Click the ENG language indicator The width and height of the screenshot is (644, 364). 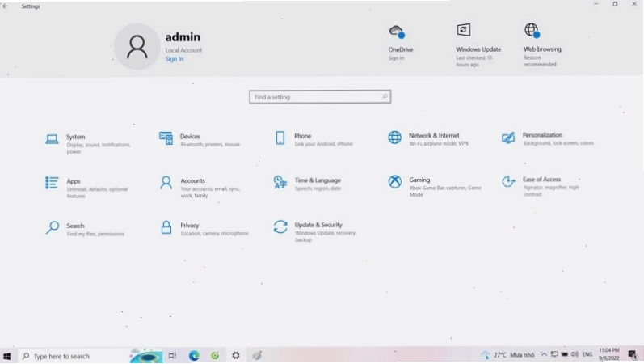pyautogui.click(x=587, y=354)
